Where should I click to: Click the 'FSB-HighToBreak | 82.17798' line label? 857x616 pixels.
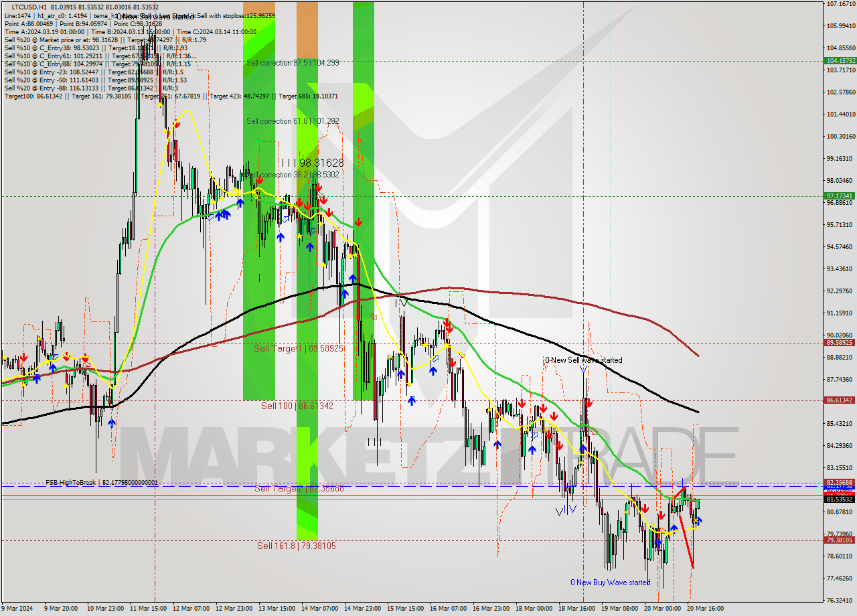[x=102, y=482]
